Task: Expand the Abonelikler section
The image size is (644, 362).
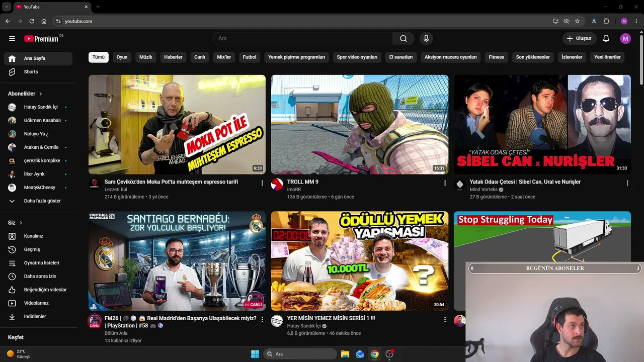Action: pyautogui.click(x=25, y=94)
